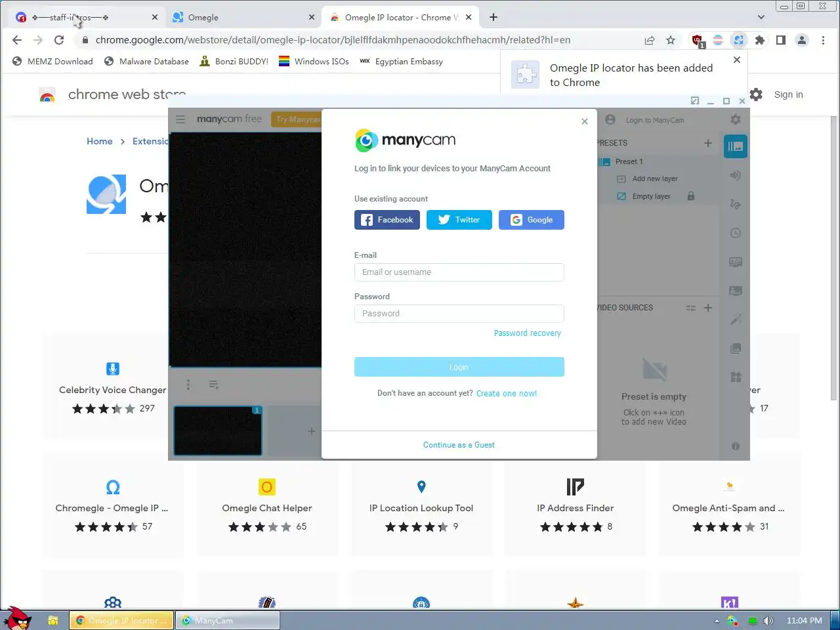Click the ManyCam account avatar icon
840x630 pixels.
tap(610, 119)
